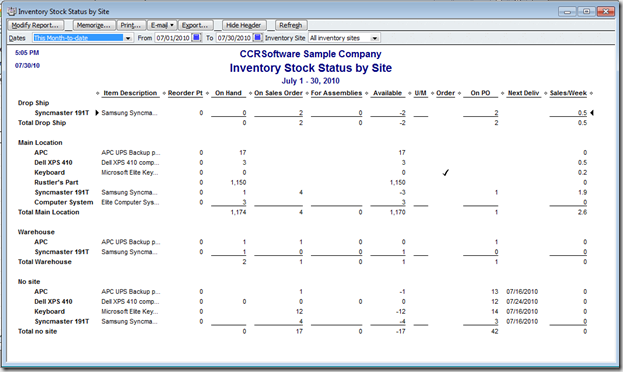Screen dimensions: 623x372
Task: Select Dell XPS 410 under Main Location
Action: coord(53,163)
